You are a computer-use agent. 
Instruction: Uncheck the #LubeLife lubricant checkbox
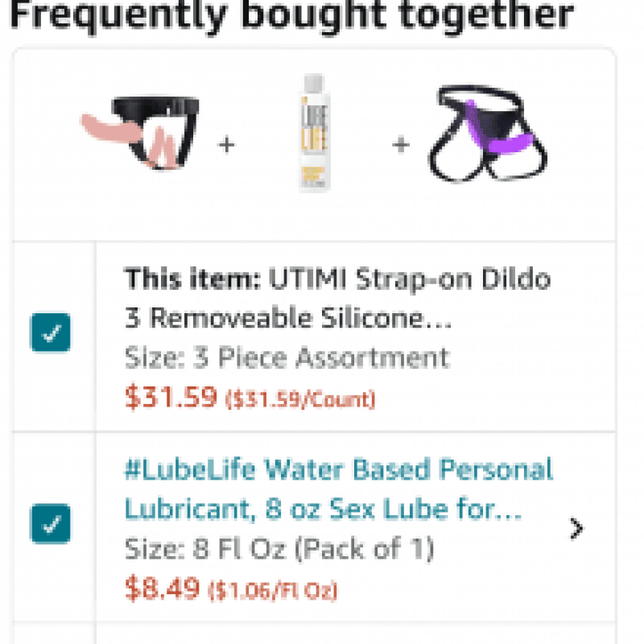[x=51, y=523]
